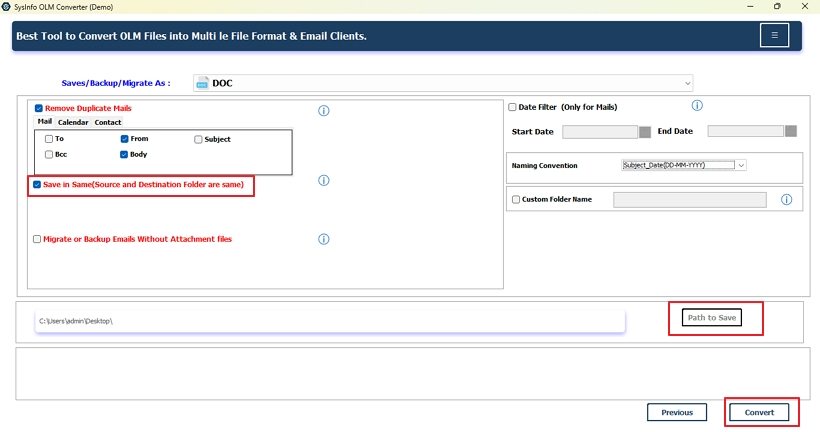Uncheck the Body field option
Viewport: 820px width, 432px height.
124,154
